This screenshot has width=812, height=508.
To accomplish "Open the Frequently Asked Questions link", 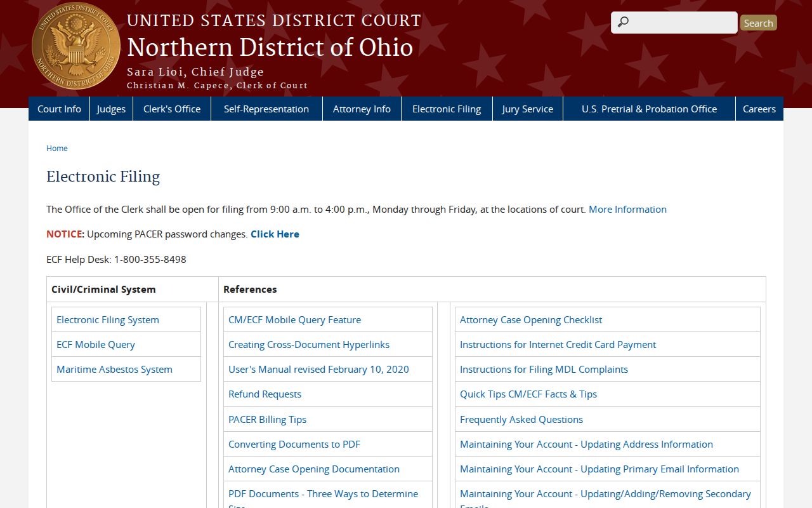I will point(521,419).
